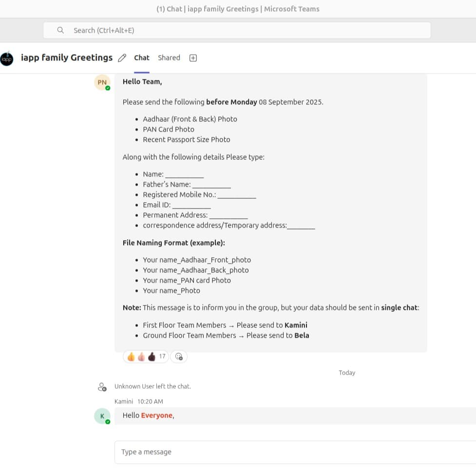476x476 pixels.
Task: Focus the Type a message box
Action: tap(295, 452)
